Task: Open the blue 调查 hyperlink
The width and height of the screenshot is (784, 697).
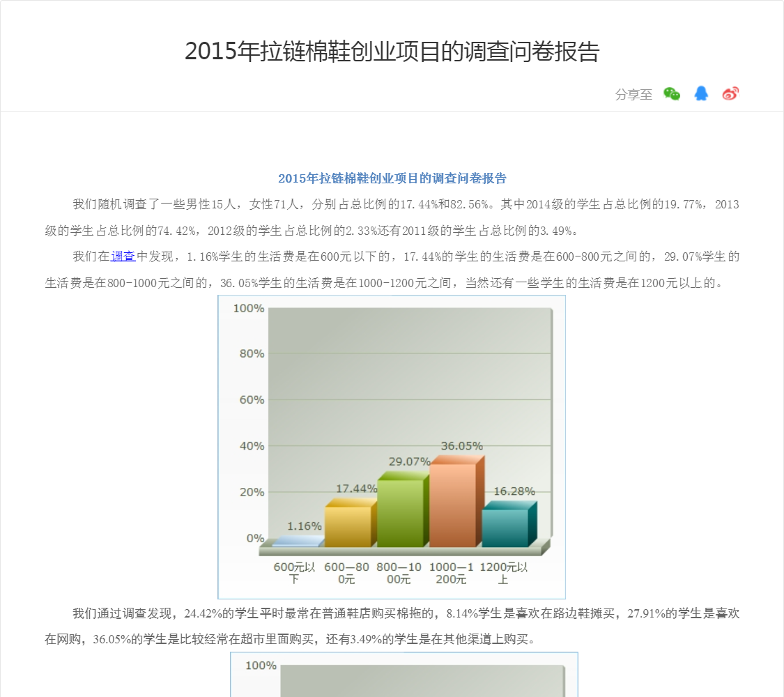Action: [123, 256]
